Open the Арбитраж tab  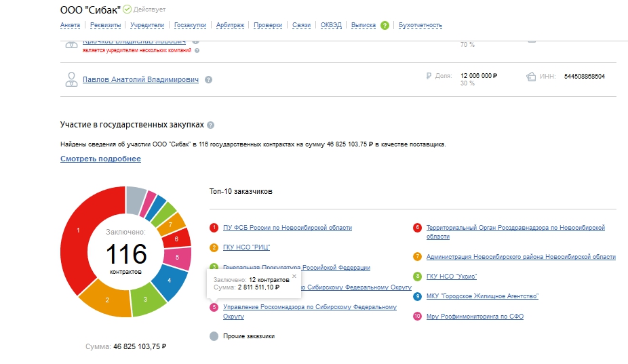[230, 25]
